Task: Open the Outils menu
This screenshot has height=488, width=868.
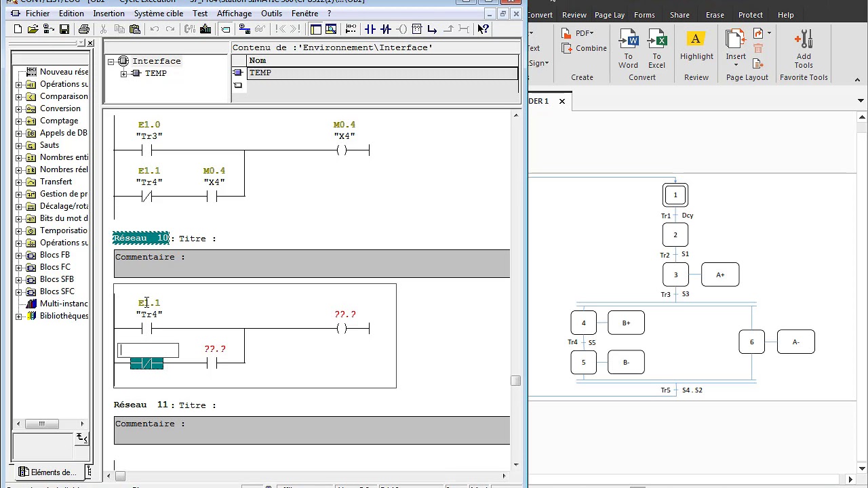Action: (x=271, y=14)
